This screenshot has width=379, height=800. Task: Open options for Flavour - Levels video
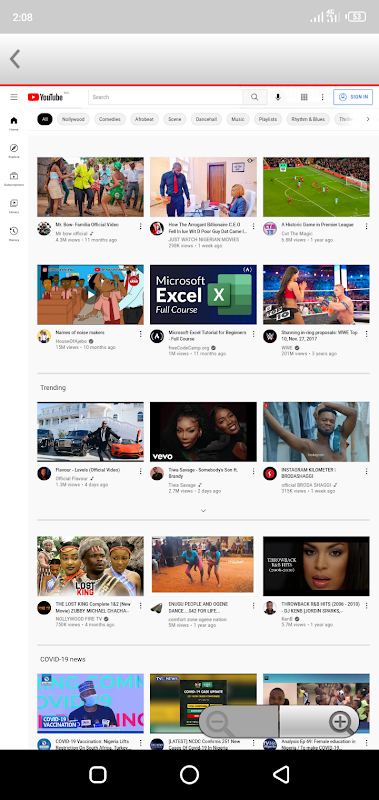[x=140, y=471]
